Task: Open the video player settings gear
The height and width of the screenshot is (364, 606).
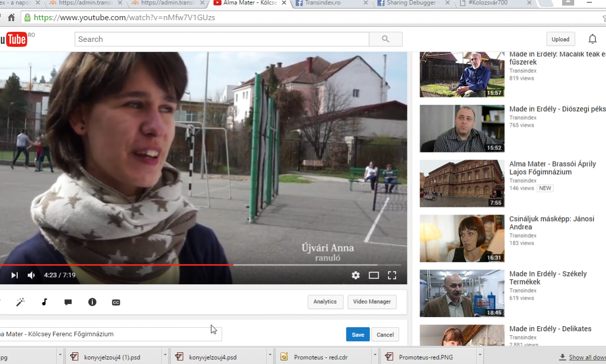Action: [x=356, y=275]
